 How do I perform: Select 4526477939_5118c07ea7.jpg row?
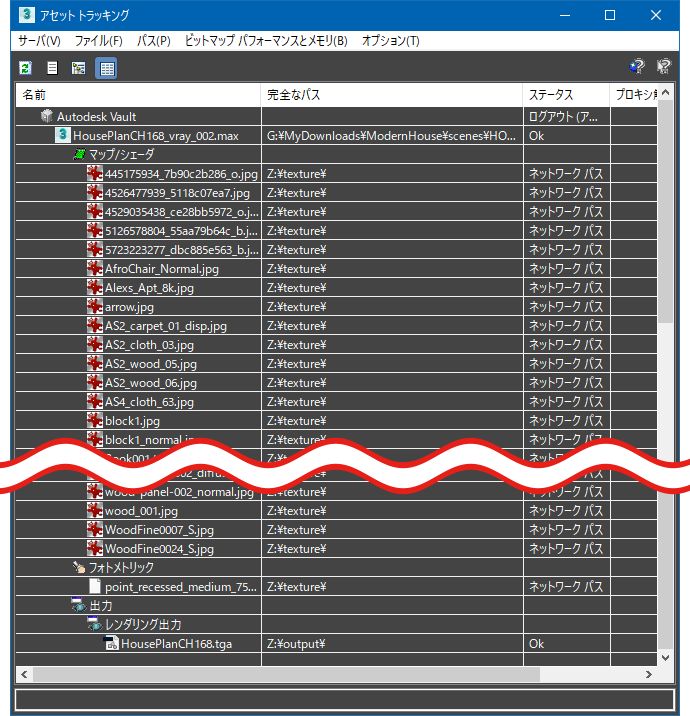pyautogui.click(x=337, y=193)
